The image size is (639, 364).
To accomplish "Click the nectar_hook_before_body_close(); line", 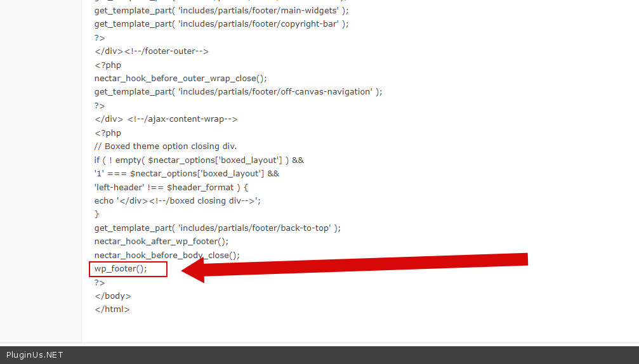I will click(x=167, y=256).
